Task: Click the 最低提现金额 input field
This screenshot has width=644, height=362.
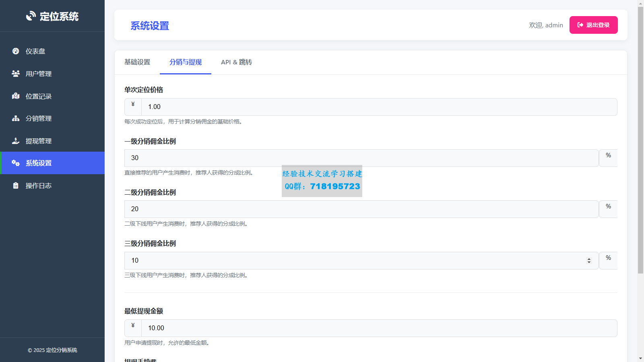Action: (x=379, y=328)
